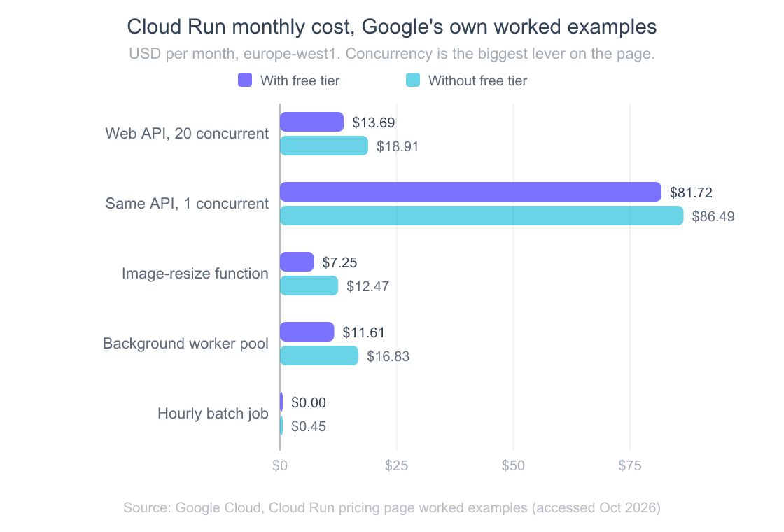This screenshot has width=784, height=532.
Task: Click the Image-resize function label
Action: coord(195,274)
